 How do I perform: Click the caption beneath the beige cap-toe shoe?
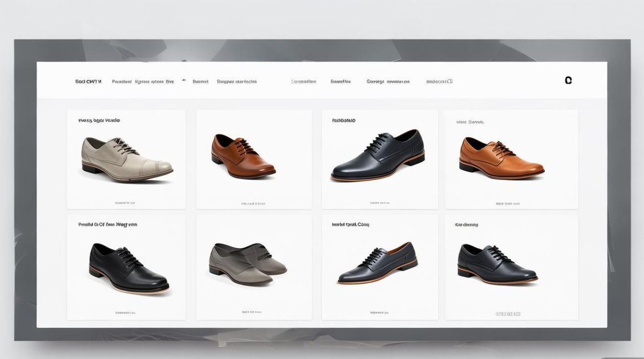pos(125,203)
